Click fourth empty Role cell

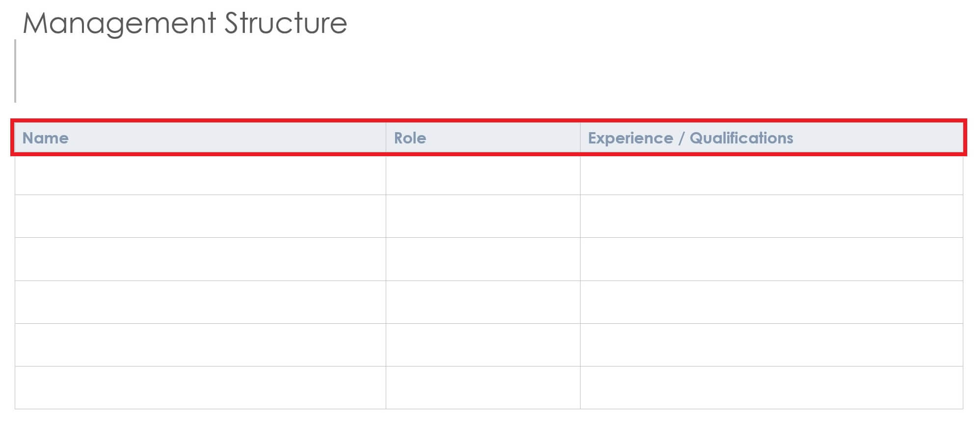tap(483, 302)
